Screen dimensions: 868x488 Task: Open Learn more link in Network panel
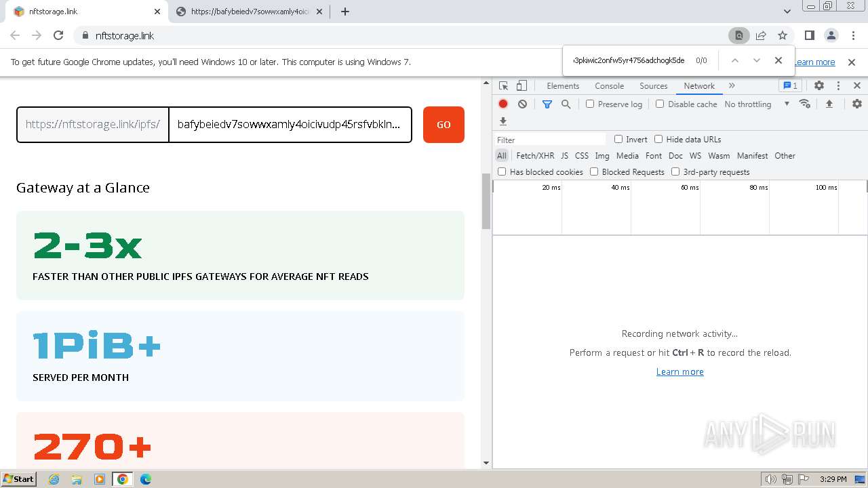point(680,371)
